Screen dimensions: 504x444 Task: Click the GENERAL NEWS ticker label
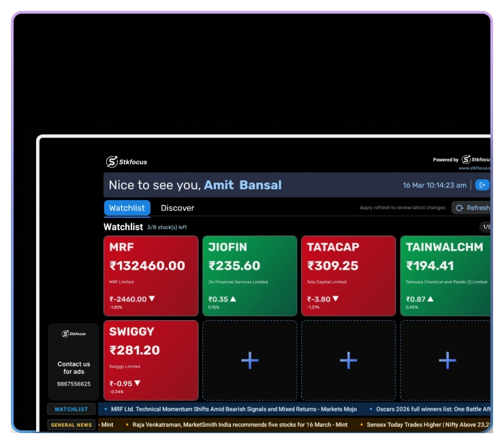72,425
